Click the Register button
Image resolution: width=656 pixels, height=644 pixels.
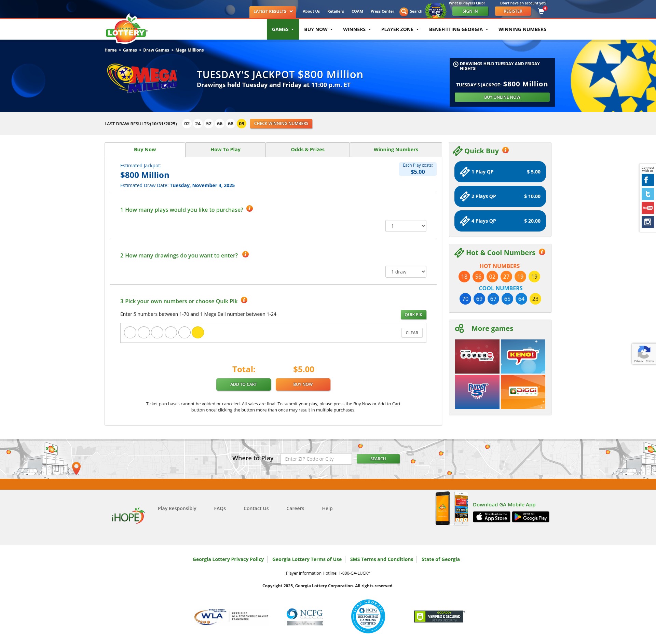513,11
